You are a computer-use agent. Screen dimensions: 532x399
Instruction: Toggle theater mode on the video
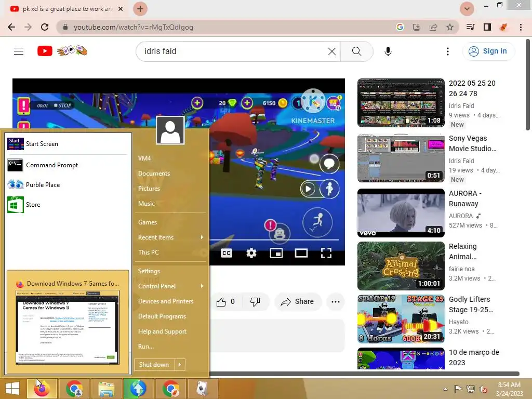(x=301, y=253)
